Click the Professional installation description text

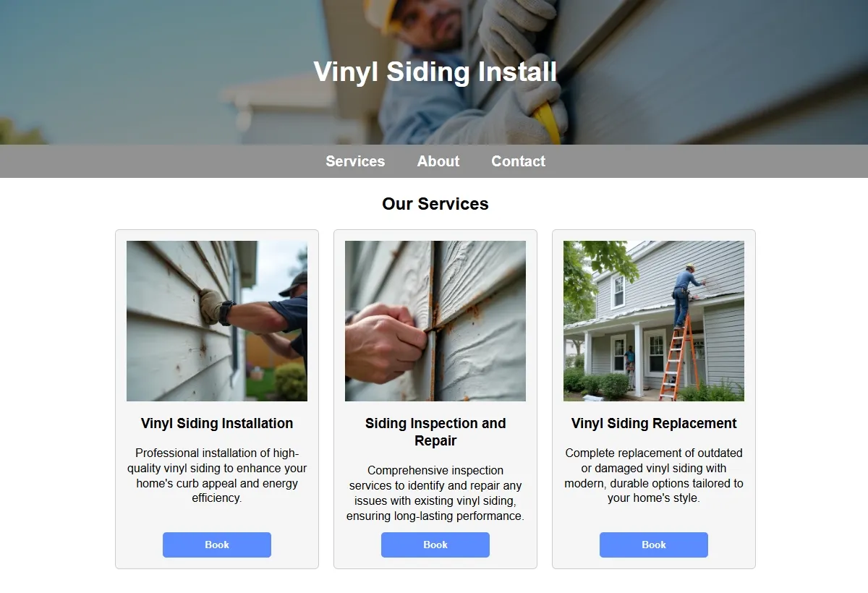pyautogui.click(x=217, y=475)
